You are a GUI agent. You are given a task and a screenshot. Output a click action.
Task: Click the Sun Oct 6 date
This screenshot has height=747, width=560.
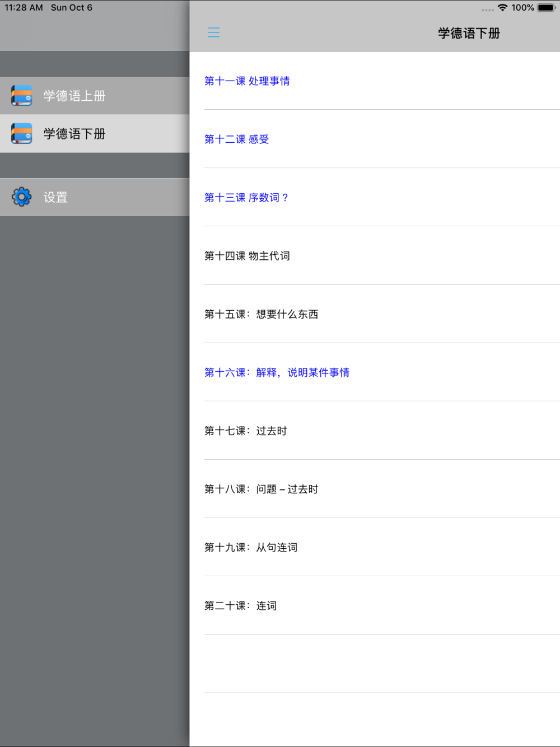tap(72, 8)
